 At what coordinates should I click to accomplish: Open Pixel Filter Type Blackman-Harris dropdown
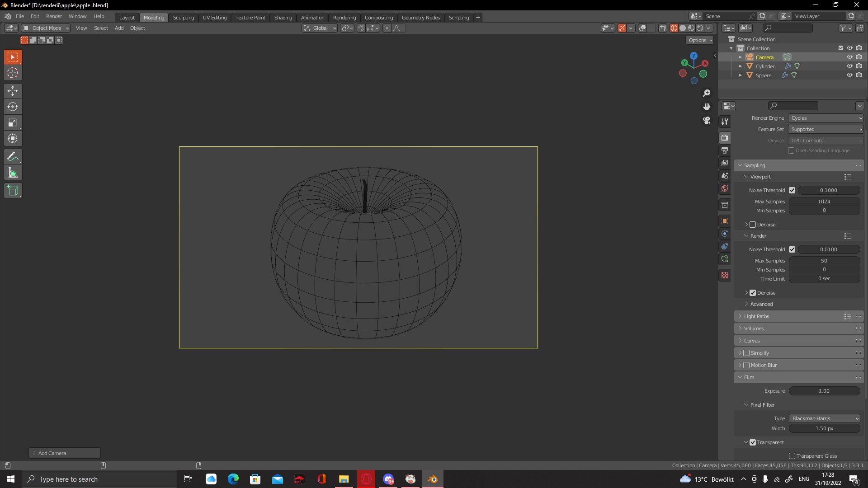(x=825, y=418)
